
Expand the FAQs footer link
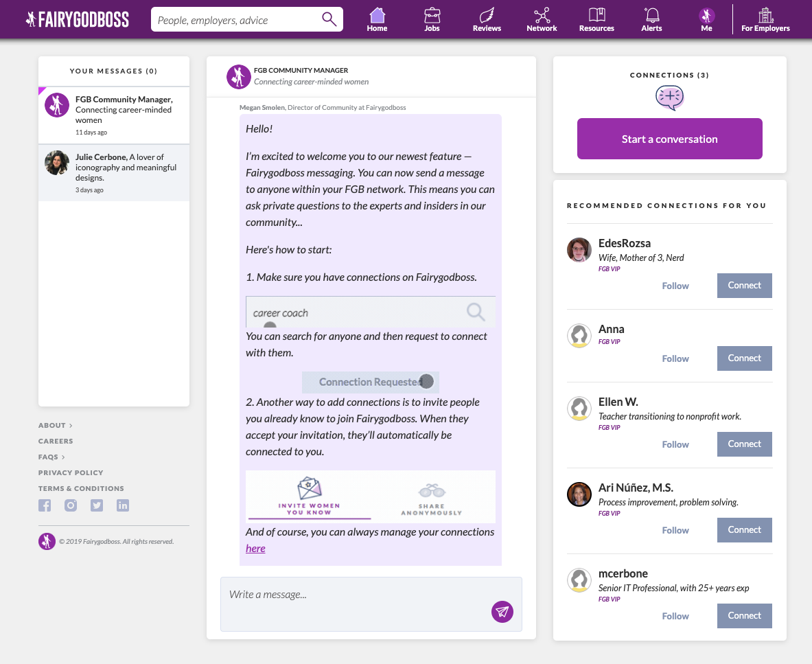click(x=51, y=457)
